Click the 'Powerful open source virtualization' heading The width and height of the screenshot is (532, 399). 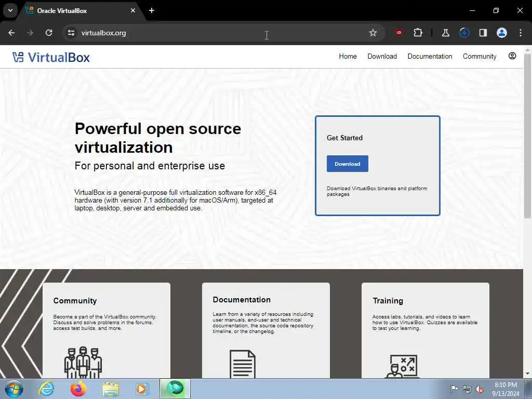[x=158, y=138]
